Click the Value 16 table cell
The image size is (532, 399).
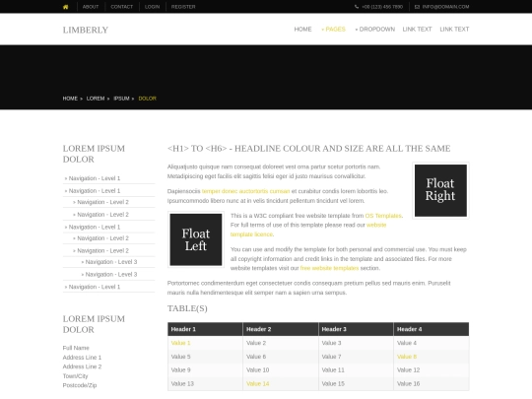pyautogui.click(x=432, y=384)
